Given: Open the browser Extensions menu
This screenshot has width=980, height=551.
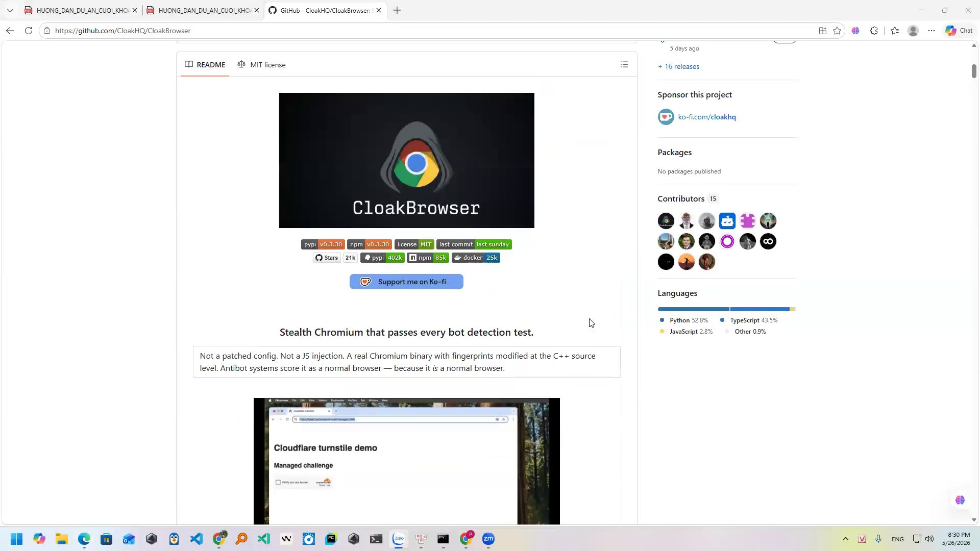Looking at the screenshot, I should click(874, 31).
